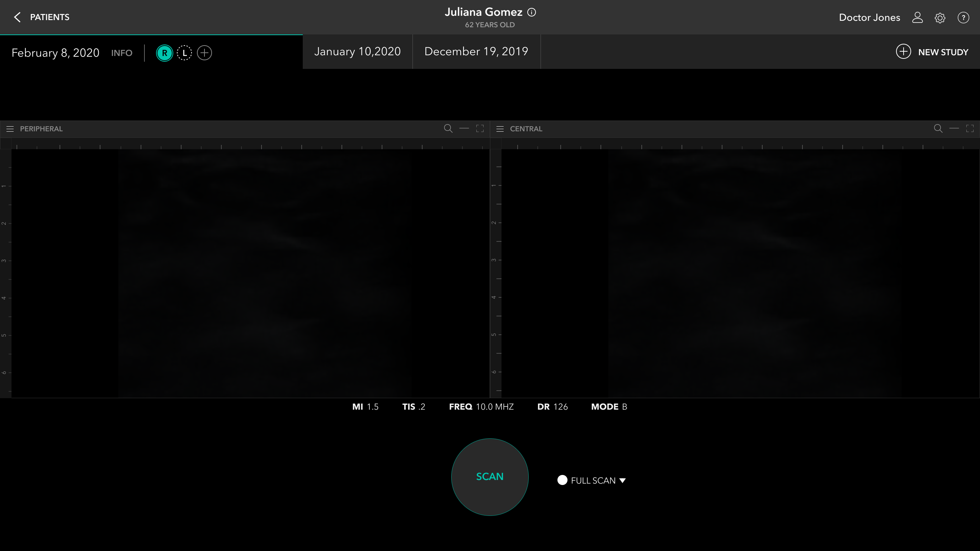
Task: Minimize the Central panel
Action: (x=954, y=129)
